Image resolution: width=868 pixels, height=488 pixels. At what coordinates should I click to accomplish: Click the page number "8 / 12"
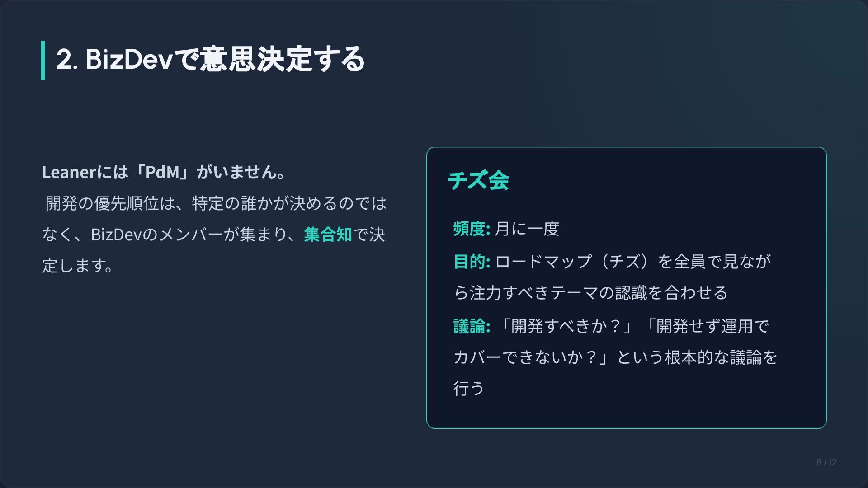[826, 462]
